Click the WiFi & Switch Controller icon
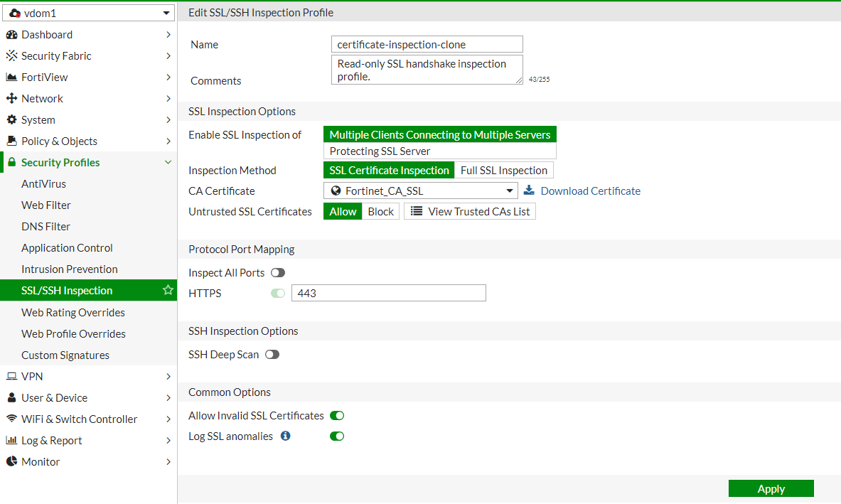 point(11,419)
